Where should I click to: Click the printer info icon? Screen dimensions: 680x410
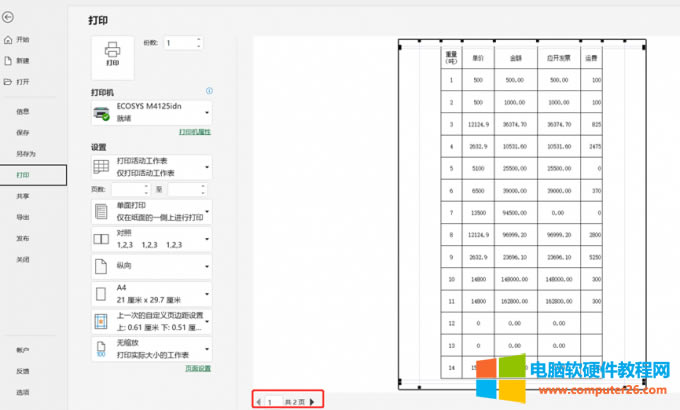(x=208, y=91)
